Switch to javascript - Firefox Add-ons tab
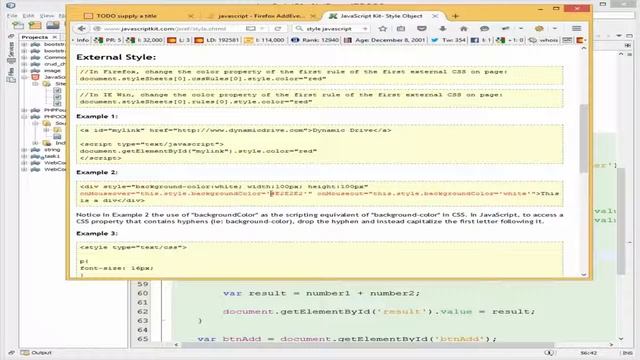640x360 pixels. [x=261, y=16]
